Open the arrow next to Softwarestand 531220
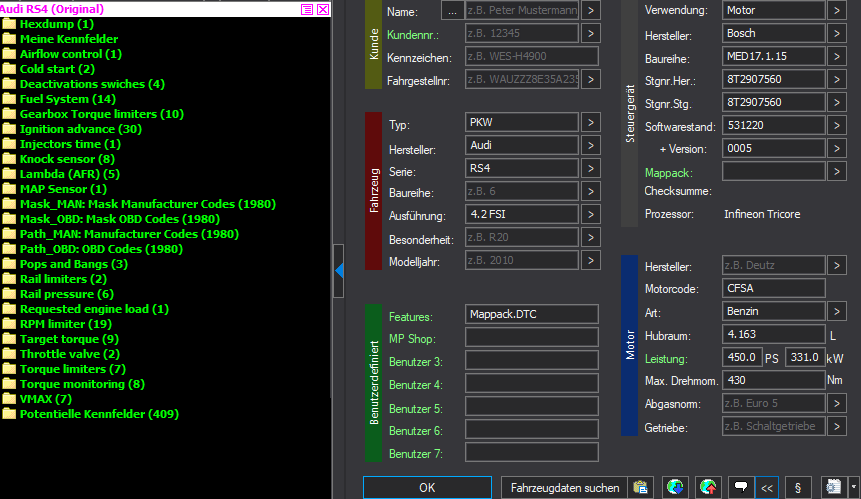 click(x=836, y=126)
